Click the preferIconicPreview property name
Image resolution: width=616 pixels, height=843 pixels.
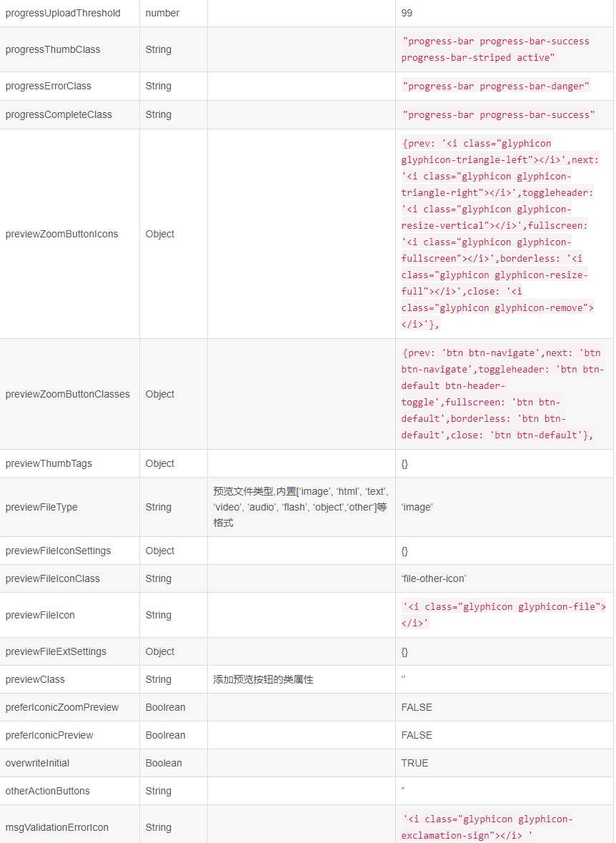click(49, 735)
